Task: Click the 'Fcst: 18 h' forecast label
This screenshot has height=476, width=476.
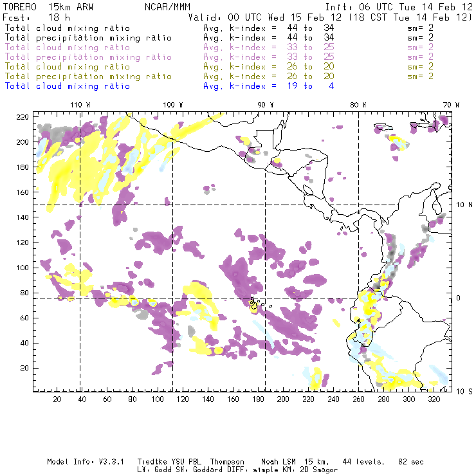Action: click(36, 17)
